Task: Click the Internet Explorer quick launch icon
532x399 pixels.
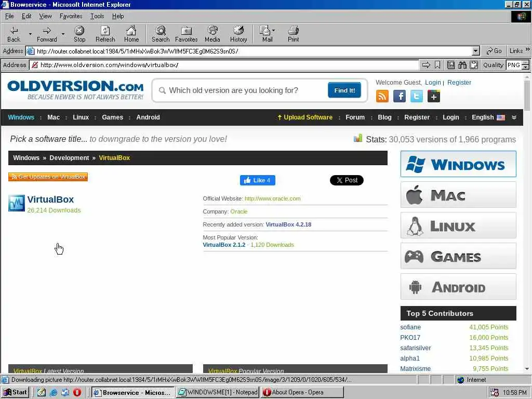Action: (54, 392)
